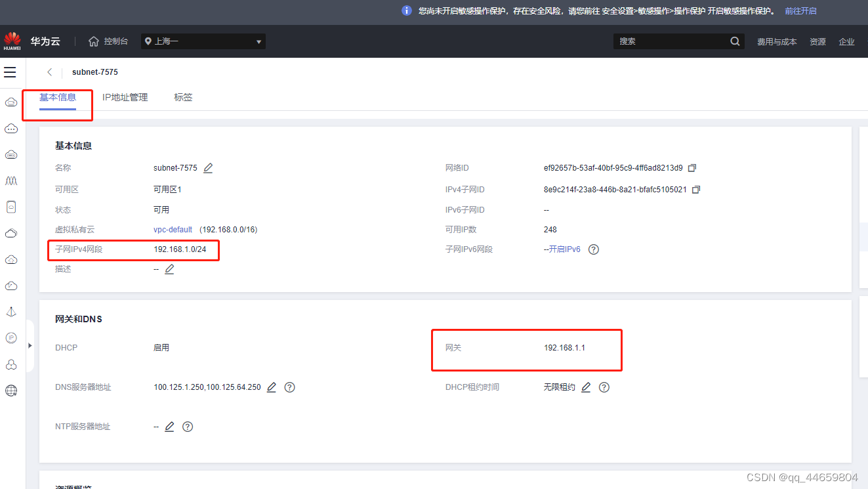Open the hamburger service list menu
The width and height of the screenshot is (868, 489).
(x=10, y=72)
